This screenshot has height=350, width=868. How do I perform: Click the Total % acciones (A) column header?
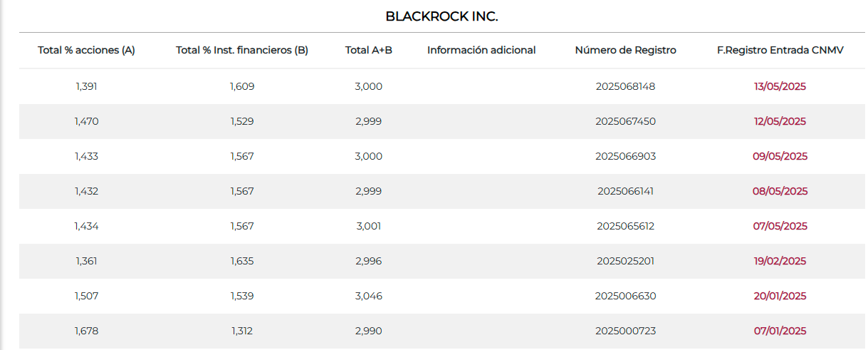point(86,50)
